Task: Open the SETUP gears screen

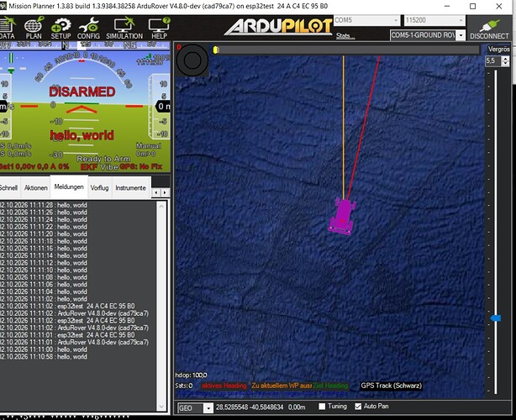Action: 61,29
